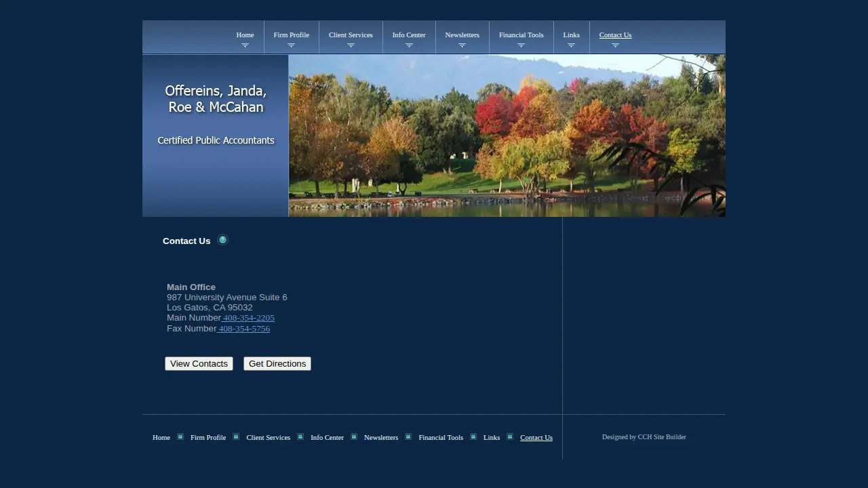Select Links in the top navigation
868x488 pixels.
coord(571,35)
